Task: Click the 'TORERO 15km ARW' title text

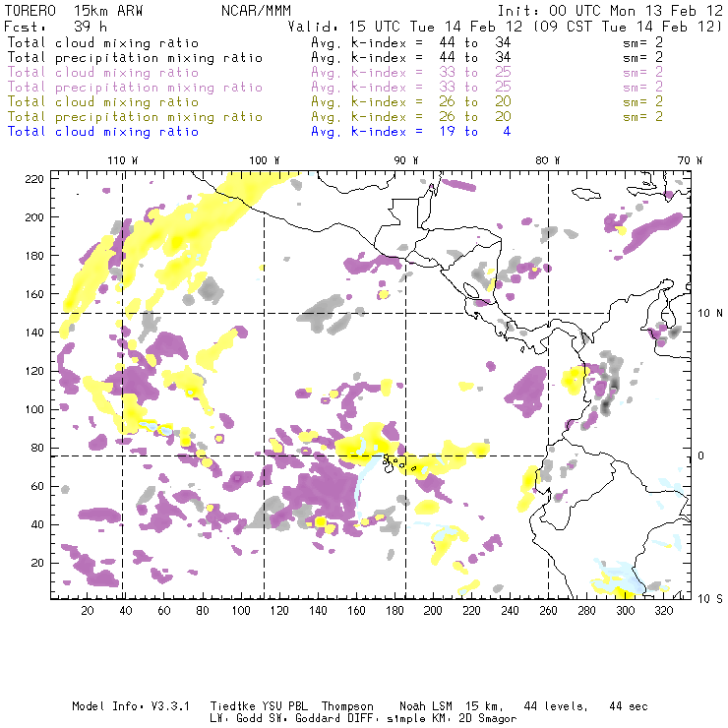Action: (74, 10)
